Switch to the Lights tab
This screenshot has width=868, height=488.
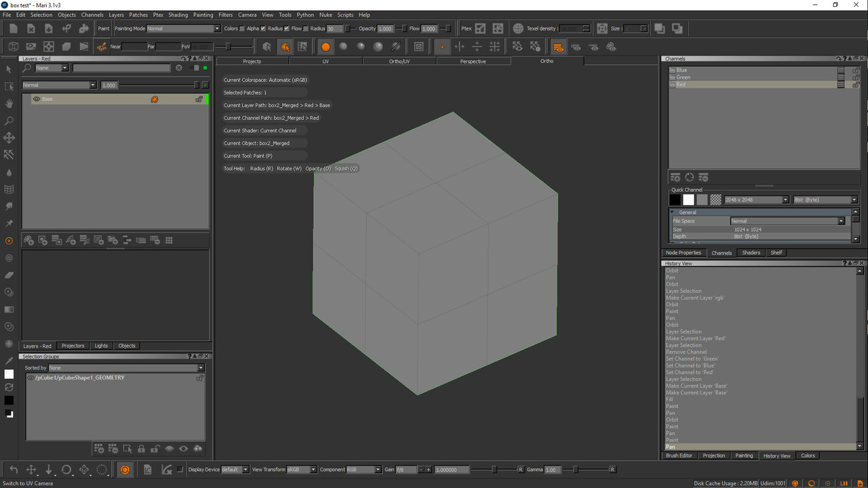coord(101,346)
